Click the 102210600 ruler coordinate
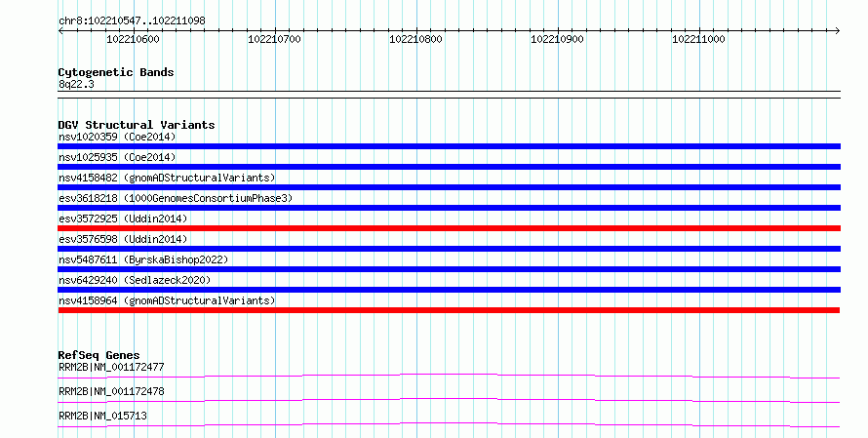The width and height of the screenshot is (868, 438). coord(133,39)
